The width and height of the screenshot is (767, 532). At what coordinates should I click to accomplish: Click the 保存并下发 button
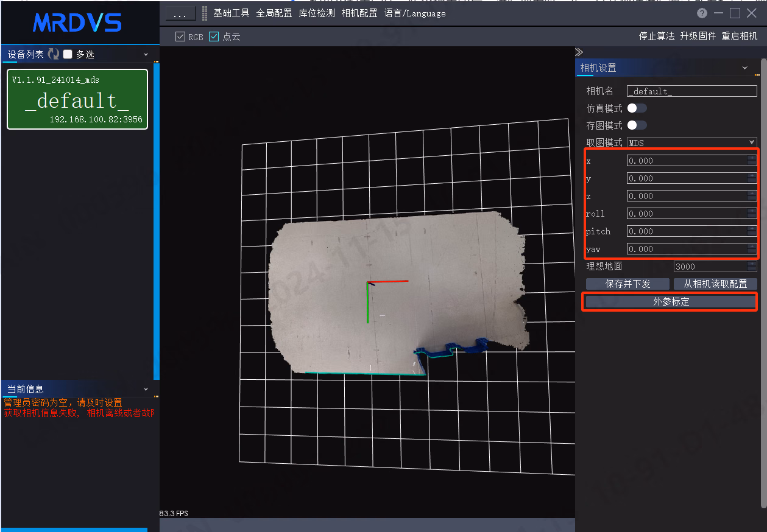point(627,284)
